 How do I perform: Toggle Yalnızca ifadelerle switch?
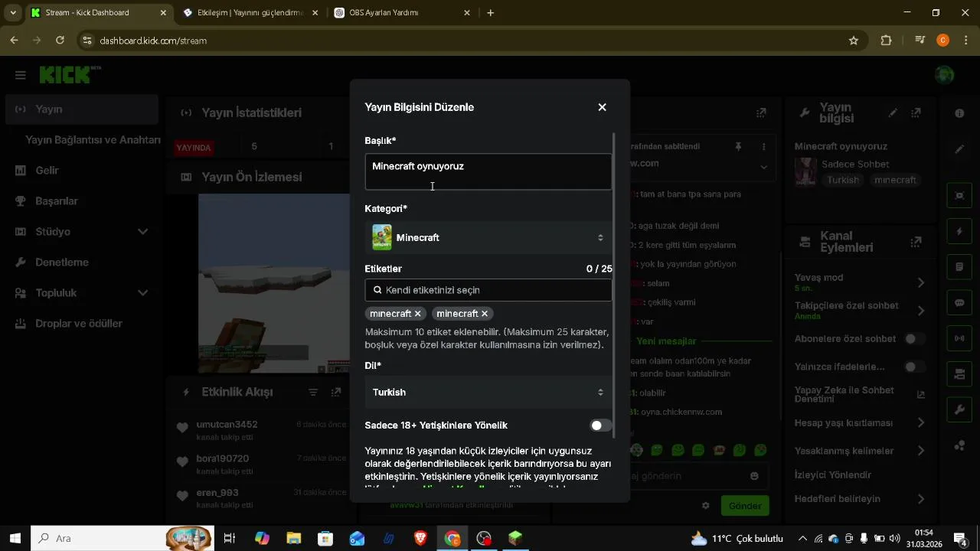pos(914,367)
